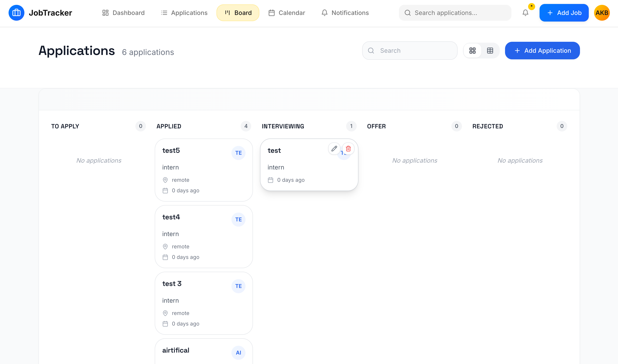Click the Add Application button
This screenshot has width=618, height=364.
click(x=542, y=51)
